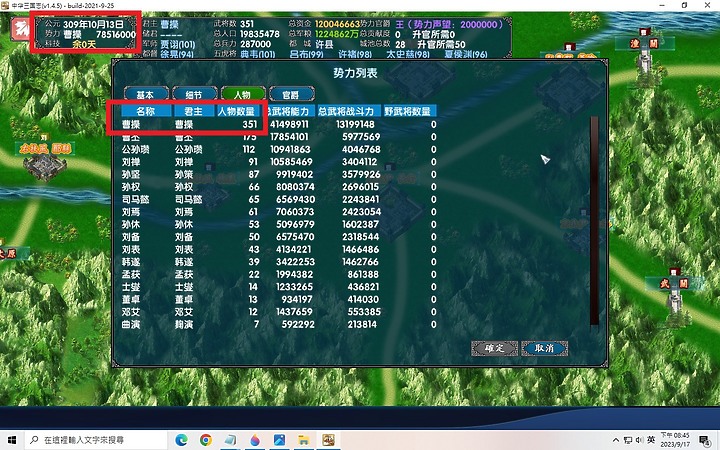
Task: Select the 曹操 faction row
Action: (x=279, y=124)
